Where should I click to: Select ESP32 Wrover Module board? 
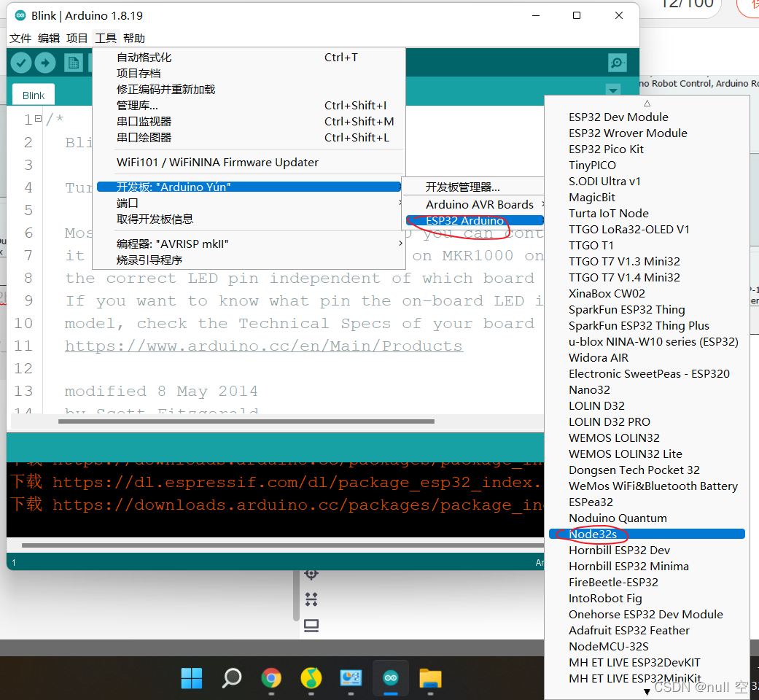[x=647, y=133]
